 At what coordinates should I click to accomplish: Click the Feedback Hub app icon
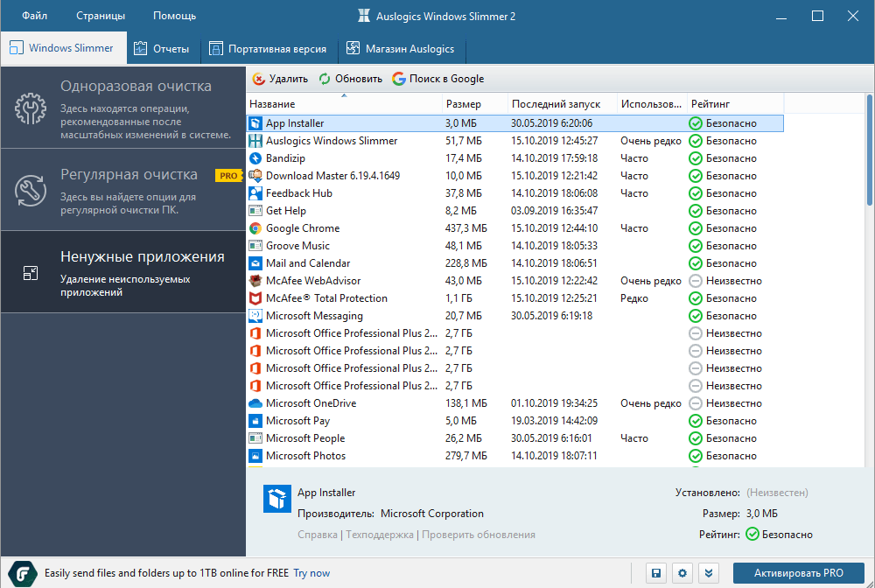pos(255,193)
